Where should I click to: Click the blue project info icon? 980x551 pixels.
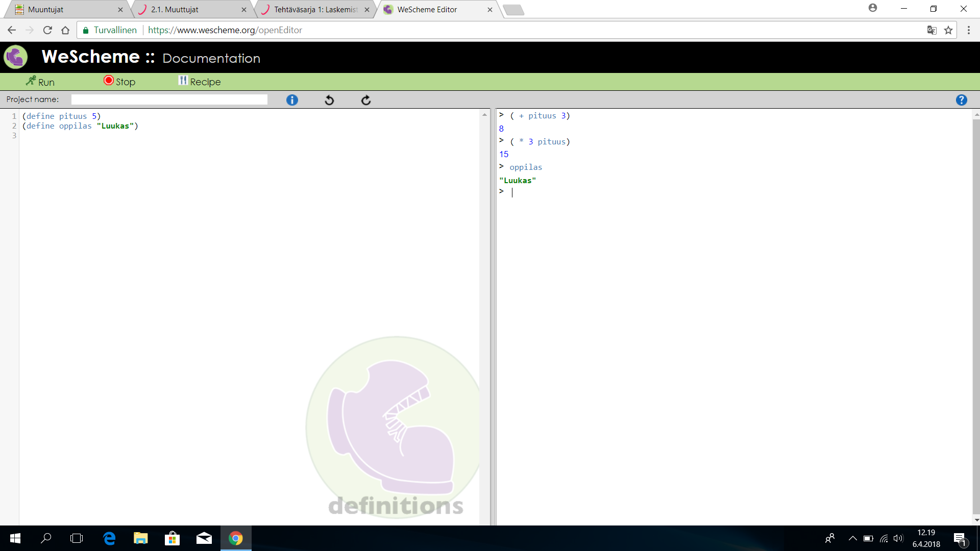[292, 100]
